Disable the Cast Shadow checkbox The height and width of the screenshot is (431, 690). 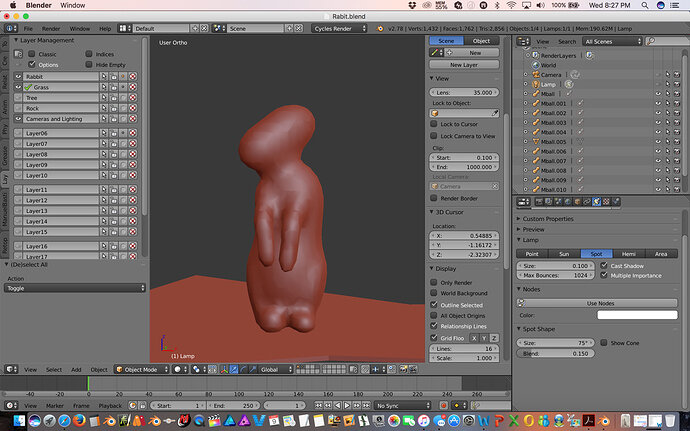[x=604, y=265]
